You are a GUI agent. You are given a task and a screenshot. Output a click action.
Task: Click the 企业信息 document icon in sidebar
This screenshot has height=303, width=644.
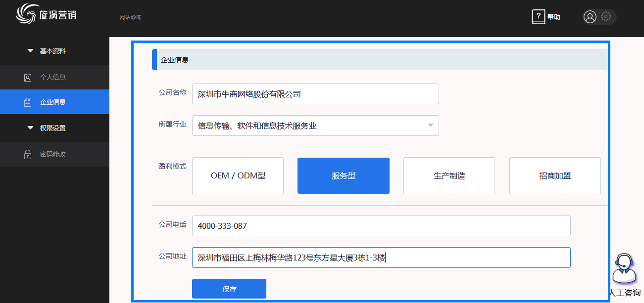click(28, 102)
